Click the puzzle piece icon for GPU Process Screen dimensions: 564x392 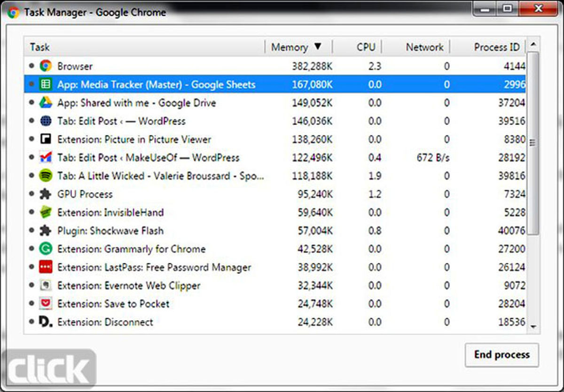(x=46, y=194)
